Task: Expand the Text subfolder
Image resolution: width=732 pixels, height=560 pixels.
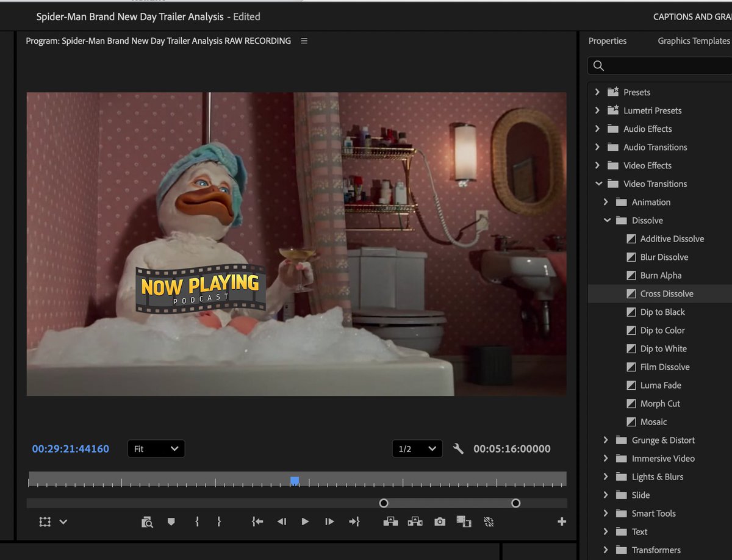Action: (x=606, y=531)
